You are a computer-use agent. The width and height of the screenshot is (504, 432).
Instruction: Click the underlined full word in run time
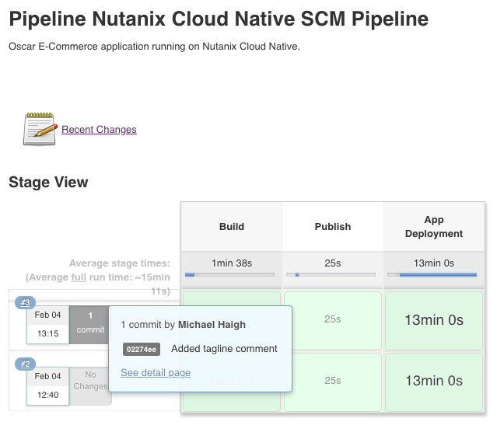point(79,277)
